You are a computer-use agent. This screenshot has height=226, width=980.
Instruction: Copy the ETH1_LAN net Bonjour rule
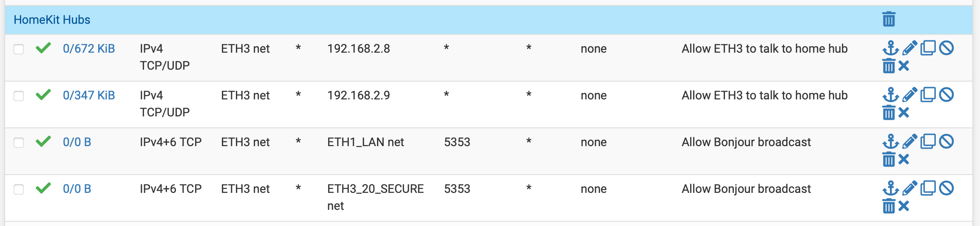pyautogui.click(x=928, y=141)
